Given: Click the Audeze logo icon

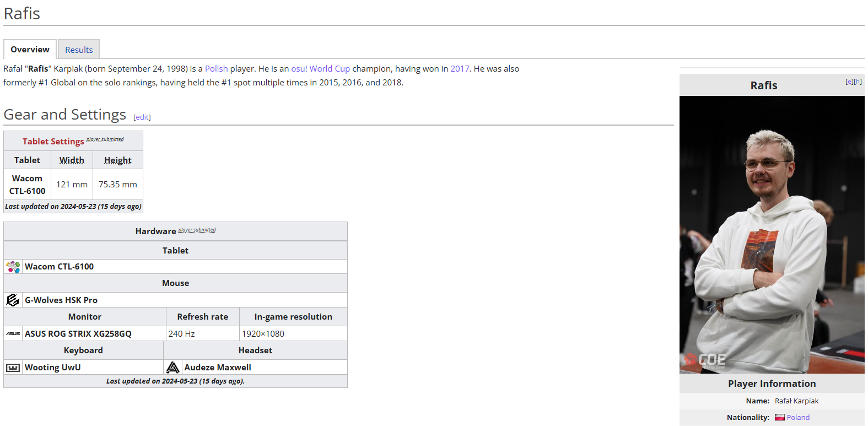Looking at the screenshot, I should coord(173,368).
